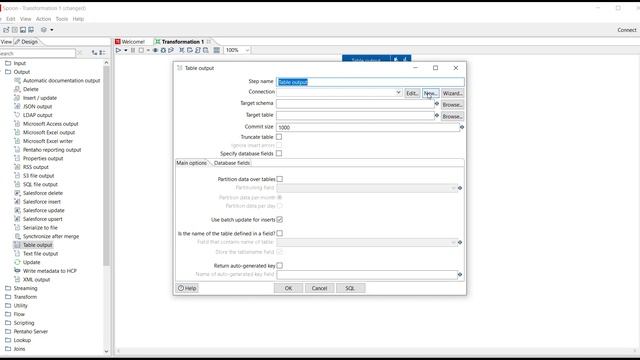Check 'Is the name of the table defined in a field?'
Screen dimensions: 640x360
pyautogui.click(x=280, y=233)
